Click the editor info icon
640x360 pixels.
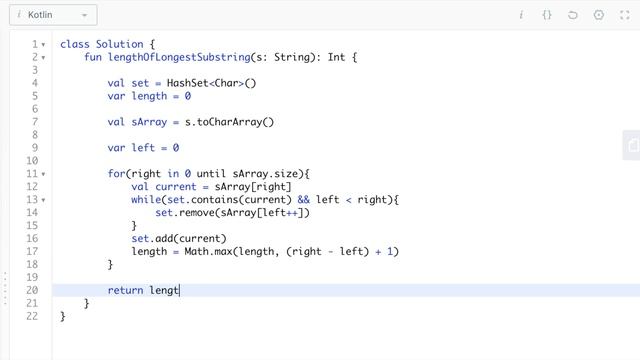pos(521,15)
